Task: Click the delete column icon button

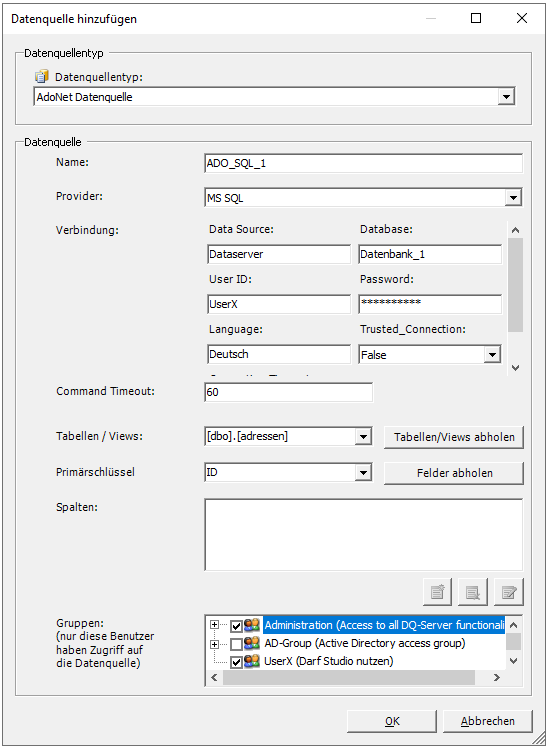Action: tap(473, 592)
